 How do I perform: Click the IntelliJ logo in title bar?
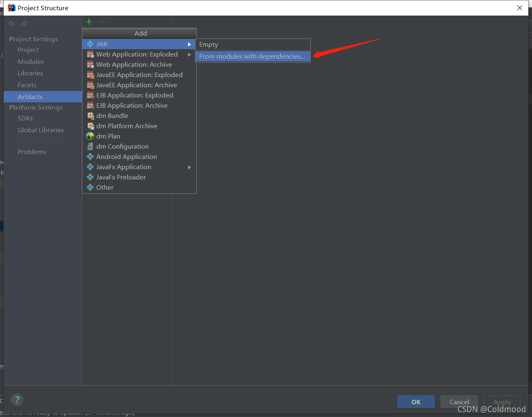tap(11, 8)
